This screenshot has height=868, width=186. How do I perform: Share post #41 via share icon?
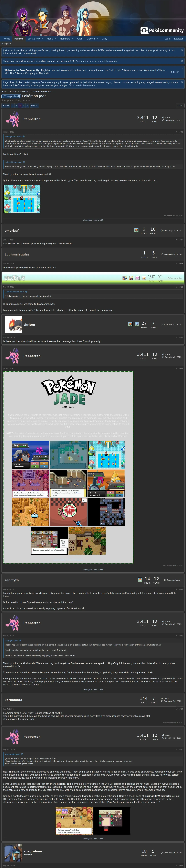point(177,132)
